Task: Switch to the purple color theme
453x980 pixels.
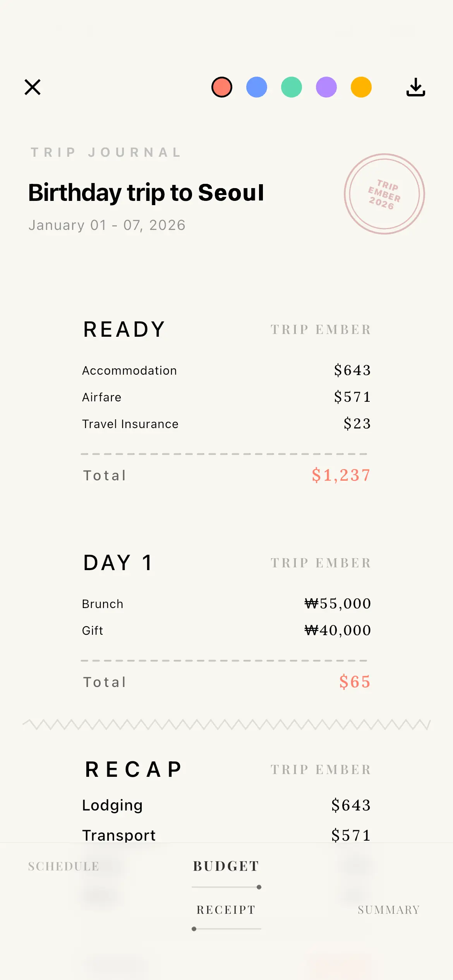Action: [326, 87]
